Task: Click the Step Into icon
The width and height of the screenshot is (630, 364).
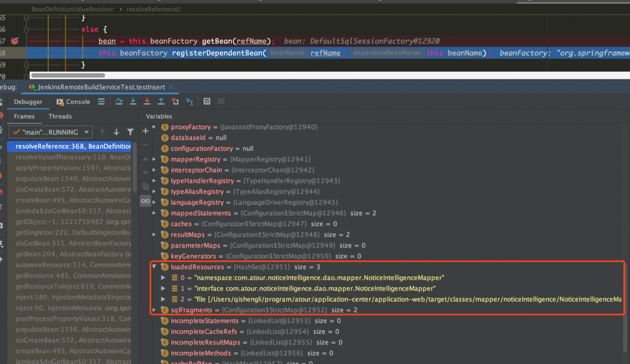Action: [x=132, y=101]
